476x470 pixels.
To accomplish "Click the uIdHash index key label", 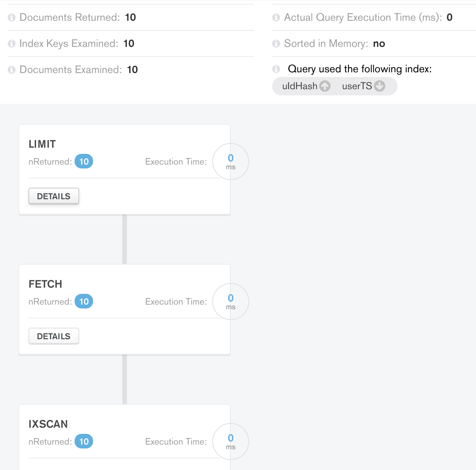I will [x=300, y=86].
